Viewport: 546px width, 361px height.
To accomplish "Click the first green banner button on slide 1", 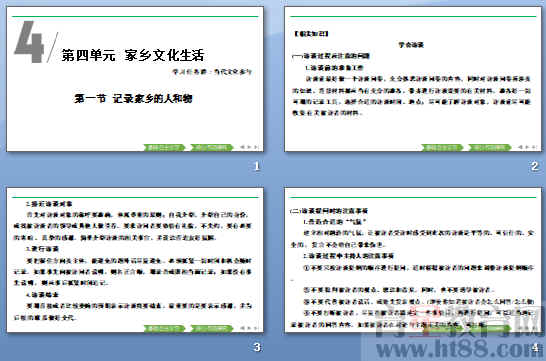I will click(x=164, y=148).
